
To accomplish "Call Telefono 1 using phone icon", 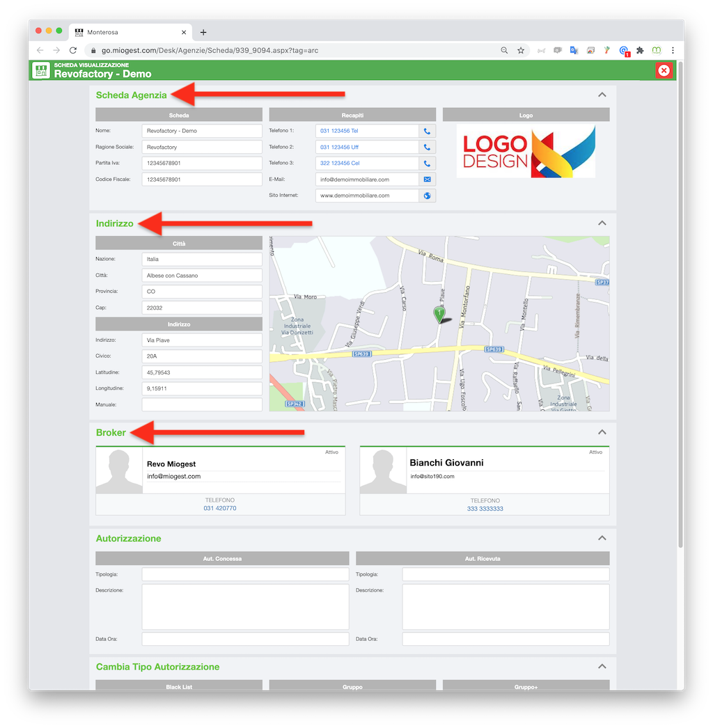I will coord(427,131).
